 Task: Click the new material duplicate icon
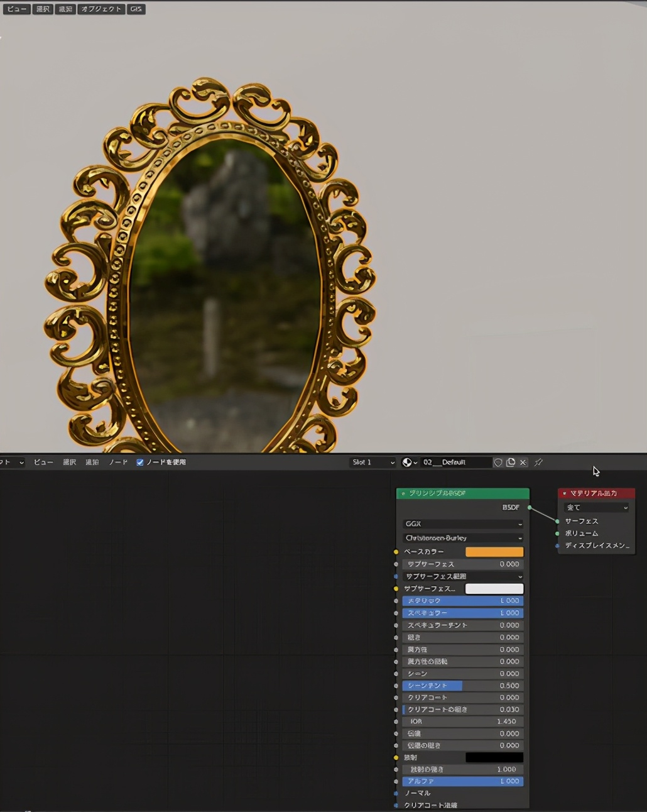tap(511, 463)
